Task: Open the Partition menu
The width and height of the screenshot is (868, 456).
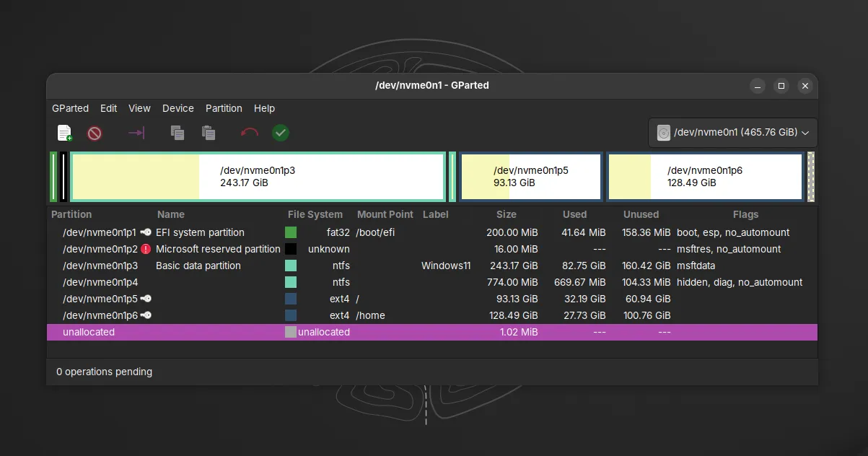Action: [x=224, y=108]
